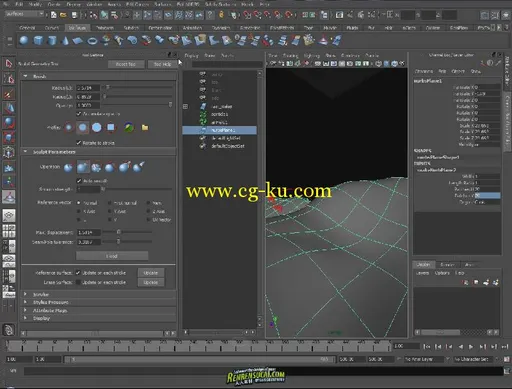
Task: Create a NURBS cone from the shelf
Action: [x=65, y=41]
